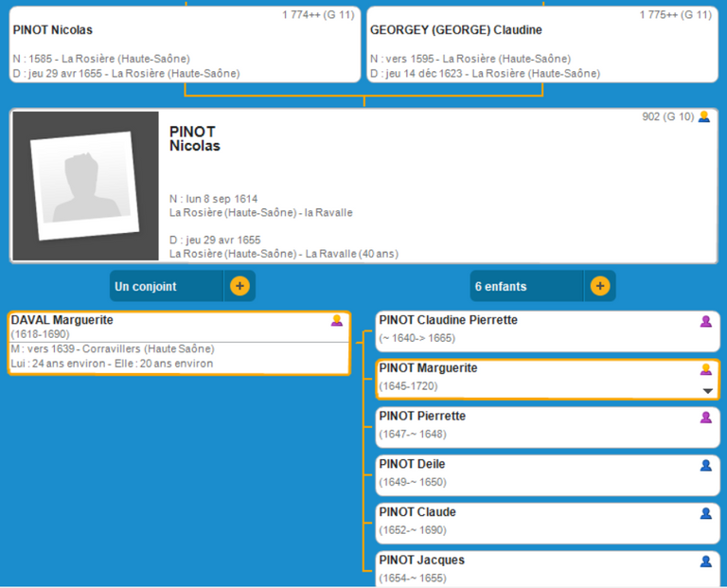Expand dropdown arrow on PINOT Marguerite card

tap(706, 391)
